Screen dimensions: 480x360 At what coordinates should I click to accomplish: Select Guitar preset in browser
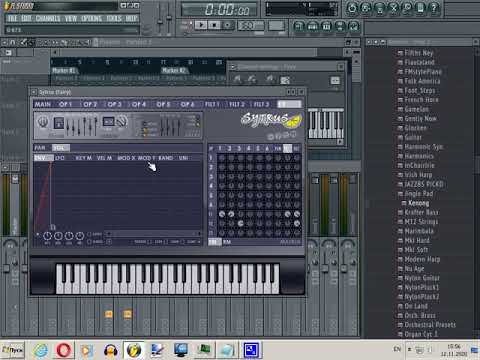[x=413, y=137]
